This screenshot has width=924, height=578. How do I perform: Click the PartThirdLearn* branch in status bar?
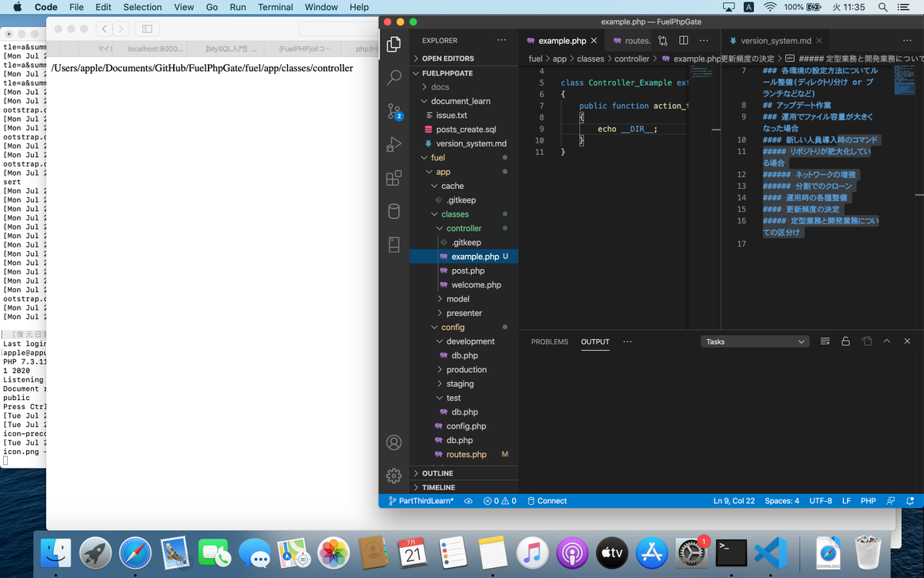(420, 501)
